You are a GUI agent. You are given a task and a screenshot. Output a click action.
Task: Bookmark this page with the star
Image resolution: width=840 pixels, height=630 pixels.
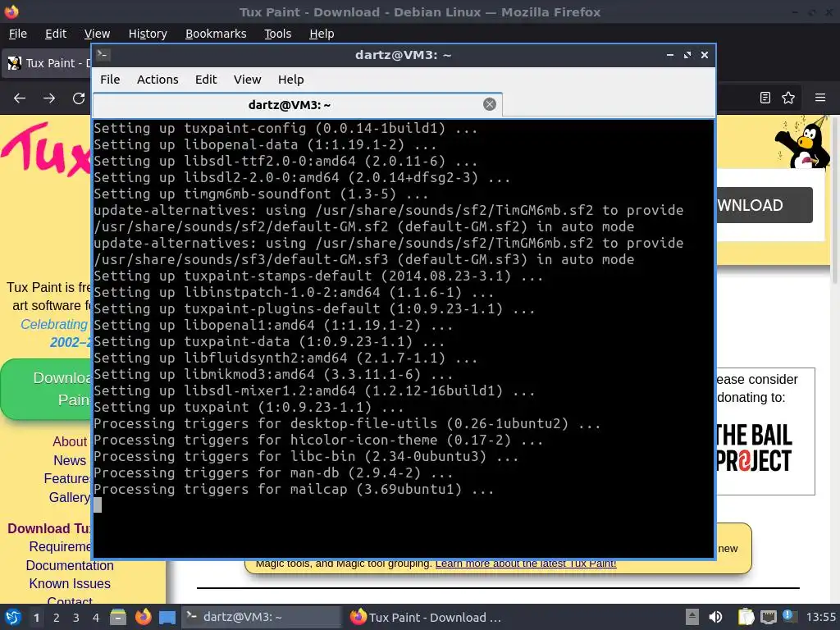788,98
